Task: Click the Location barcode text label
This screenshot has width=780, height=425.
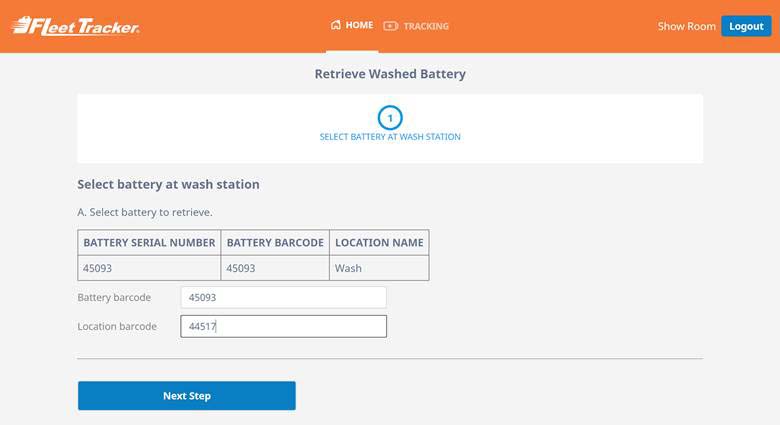Action: 117,326
